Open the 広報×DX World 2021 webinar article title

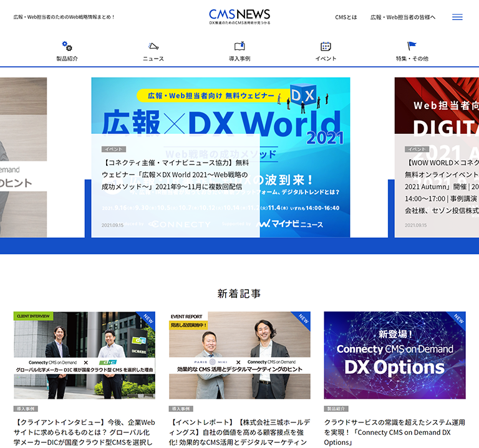tap(175, 174)
